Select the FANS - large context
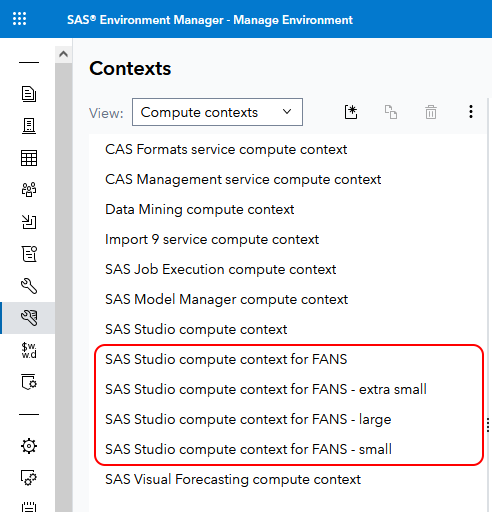This screenshot has height=512, width=492. [248, 419]
